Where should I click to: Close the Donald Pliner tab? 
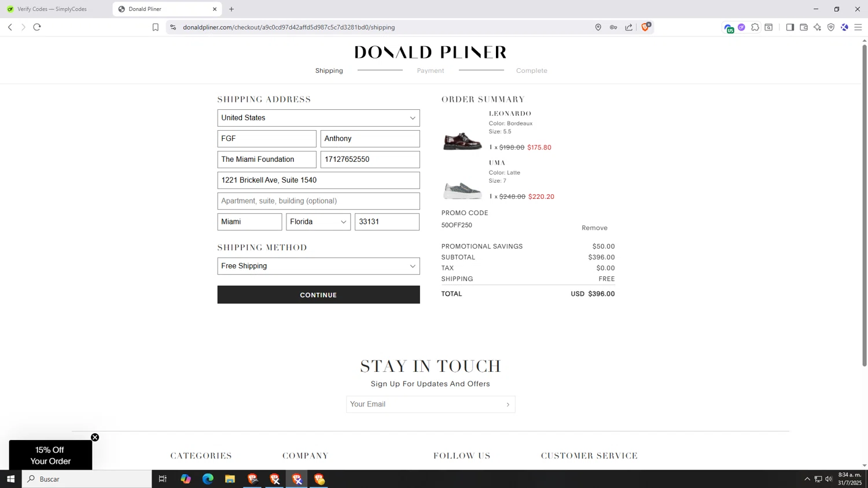215,9
